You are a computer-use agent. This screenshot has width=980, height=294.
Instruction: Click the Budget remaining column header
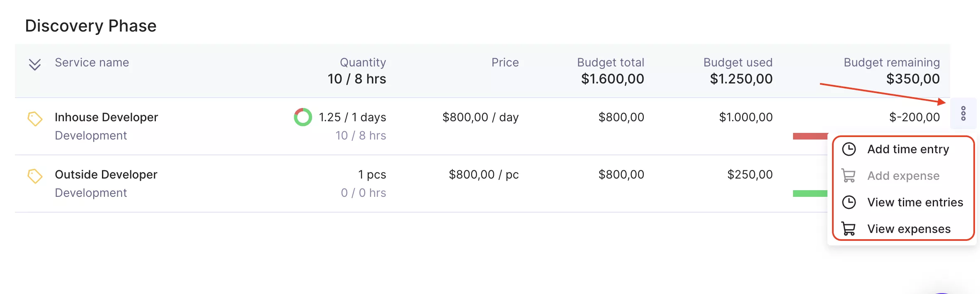(892, 62)
